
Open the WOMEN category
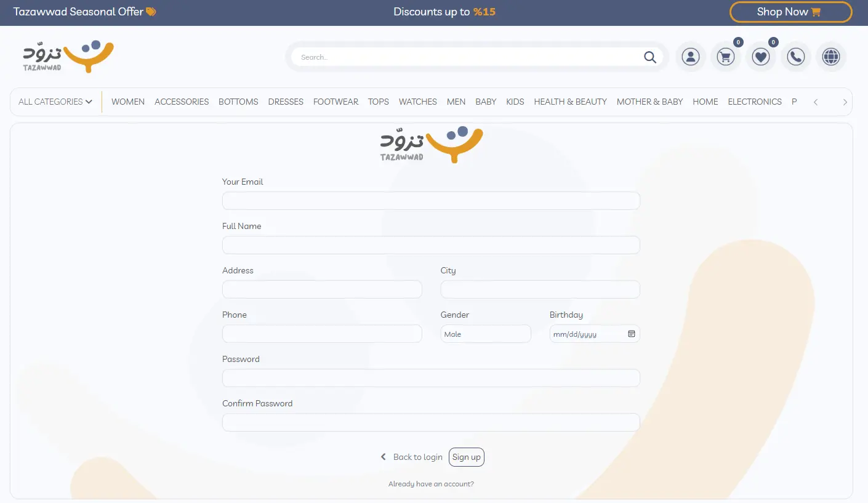[x=128, y=102]
